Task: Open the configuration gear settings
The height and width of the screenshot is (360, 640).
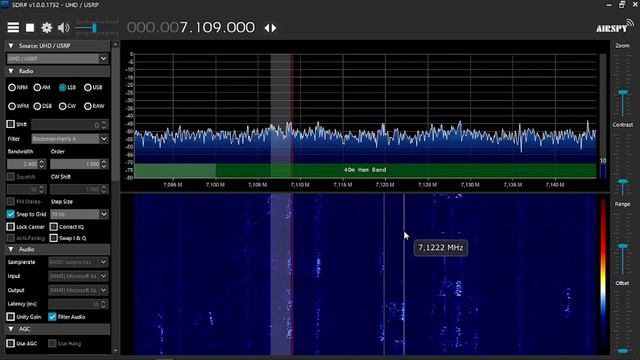Action: pos(47,28)
